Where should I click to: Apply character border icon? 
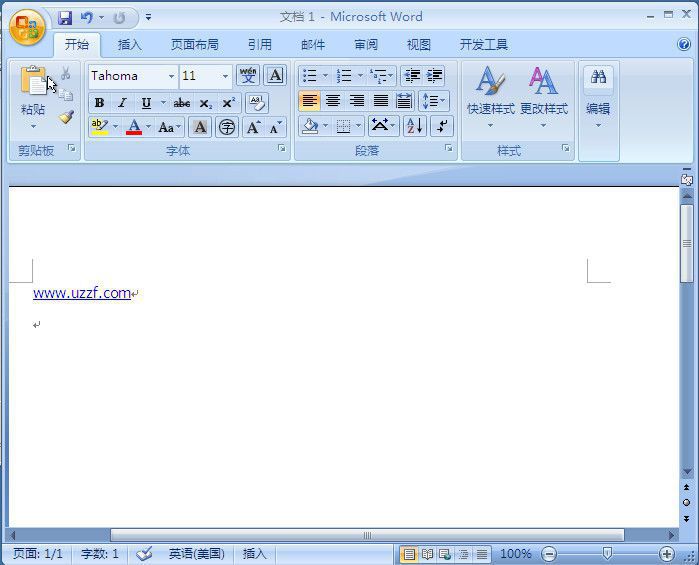pos(275,75)
